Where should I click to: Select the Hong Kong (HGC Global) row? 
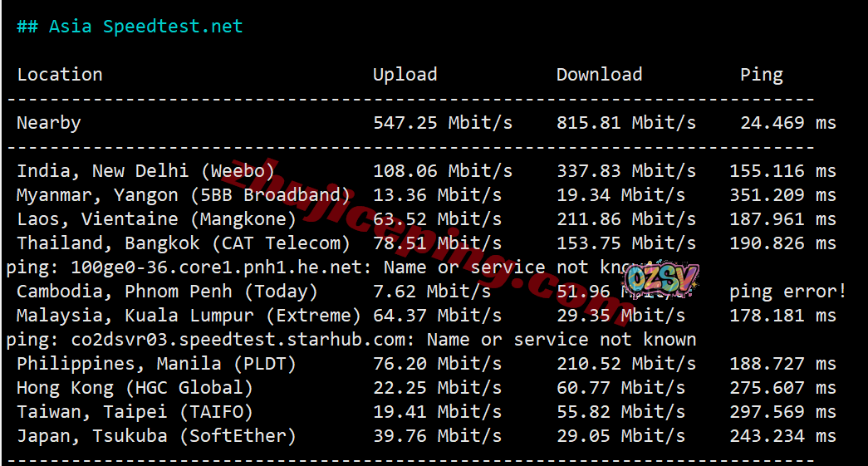[x=135, y=388]
